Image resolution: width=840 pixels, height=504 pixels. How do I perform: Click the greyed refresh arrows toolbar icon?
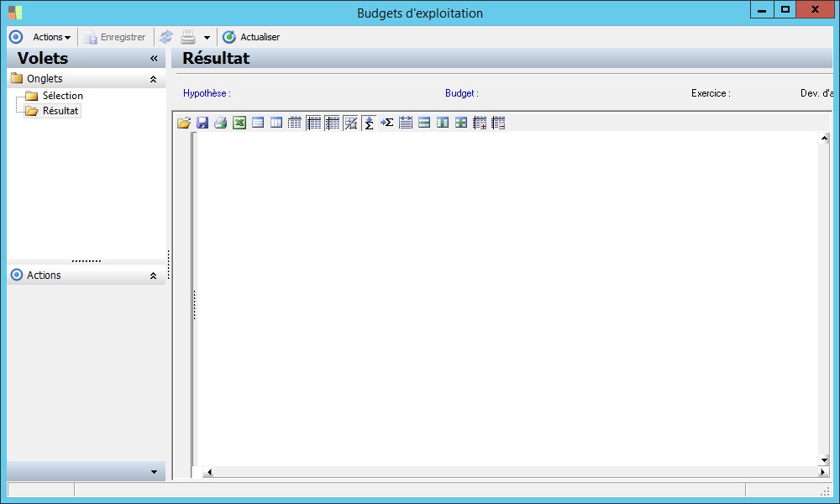tap(166, 37)
